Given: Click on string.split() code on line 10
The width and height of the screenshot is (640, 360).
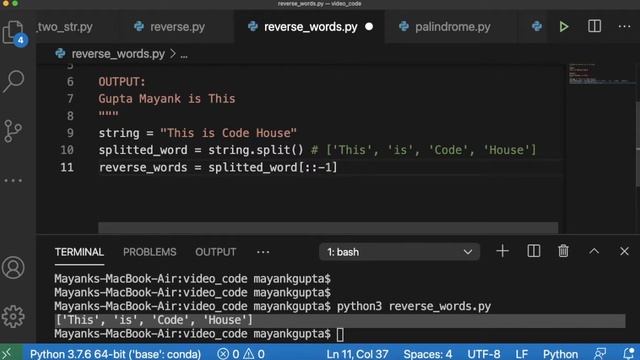Looking at the screenshot, I should pyautogui.click(x=256, y=150).
